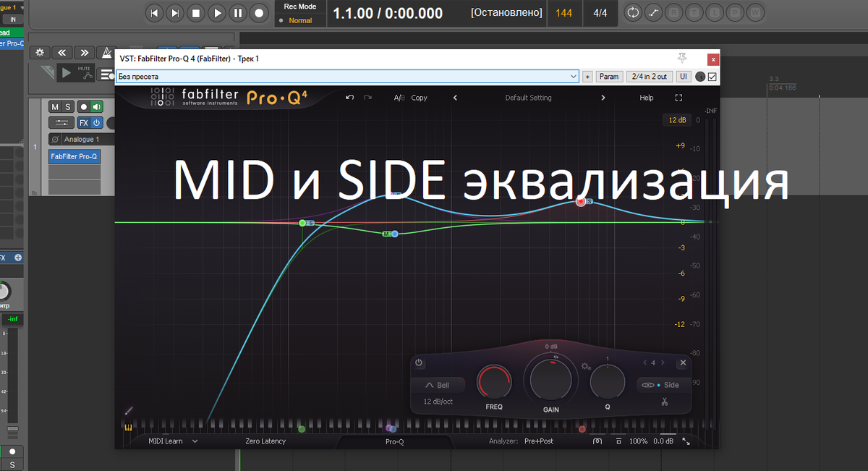Image resolution: width=868 pixels, height=471 pixels.
Task: Open the Bell filter shape selector
Action: pyautogui.click(x=438, y=386)
